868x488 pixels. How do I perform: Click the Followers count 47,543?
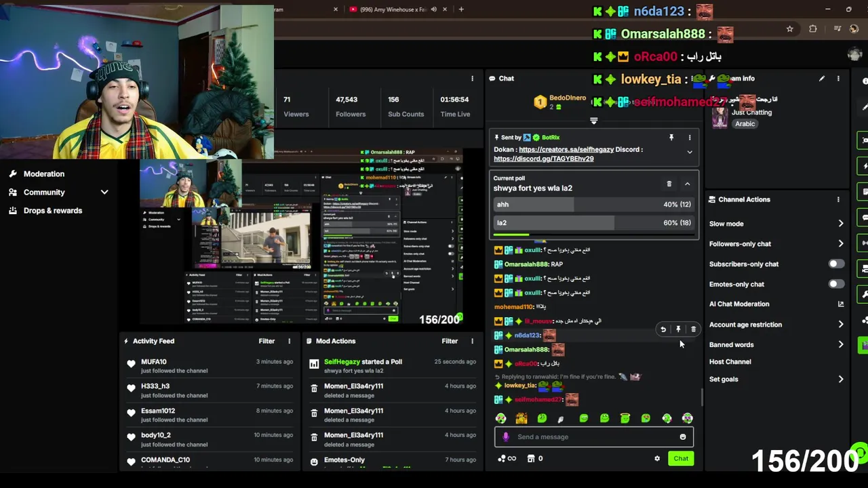click(x=347, y=100)
